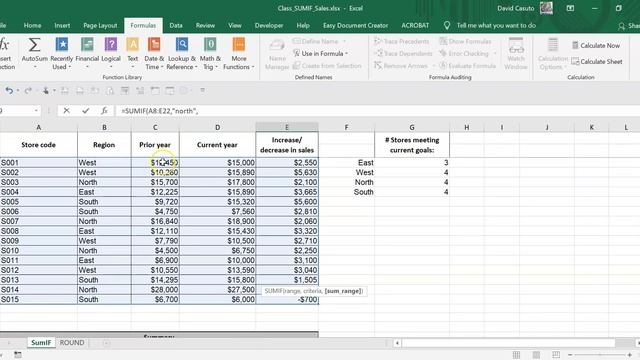This screenshot has width=640, height=360.
Task: Customize Quick Access Toolbar dropdown
Action: point(202,91)
